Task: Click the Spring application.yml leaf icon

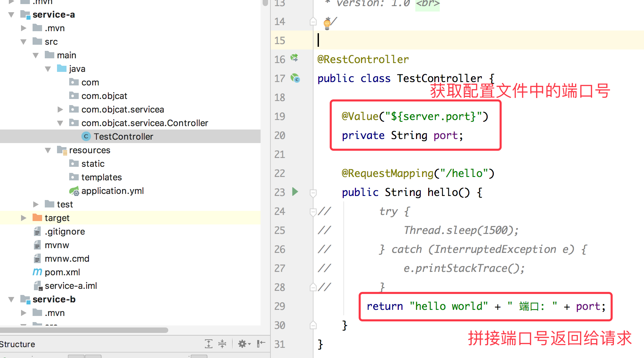Action: tap(74, 191)
